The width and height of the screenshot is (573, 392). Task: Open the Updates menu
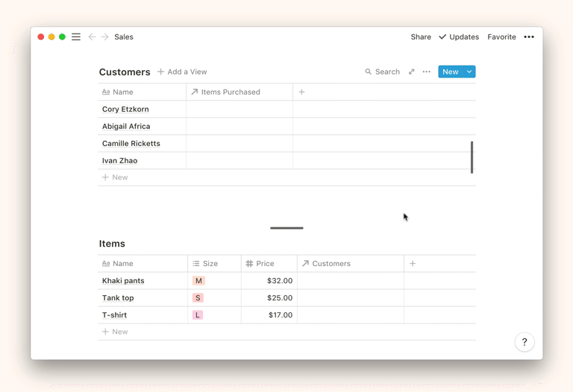(x=459, y=37)
